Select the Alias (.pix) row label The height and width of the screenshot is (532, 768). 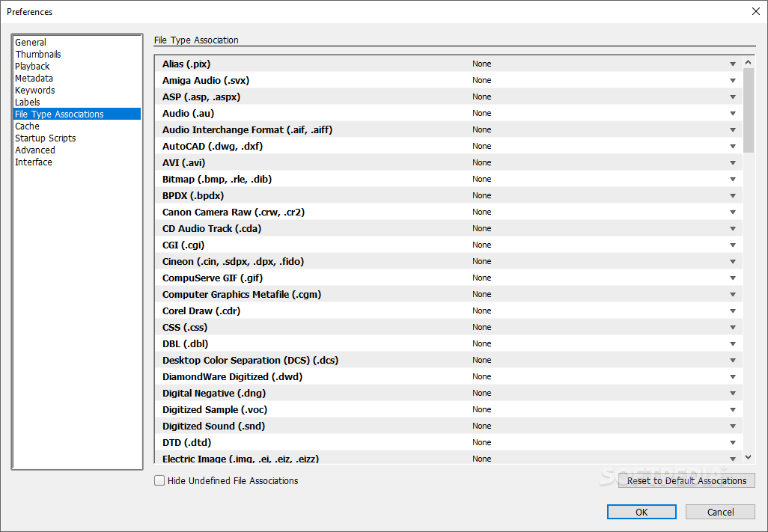point(186,64)
